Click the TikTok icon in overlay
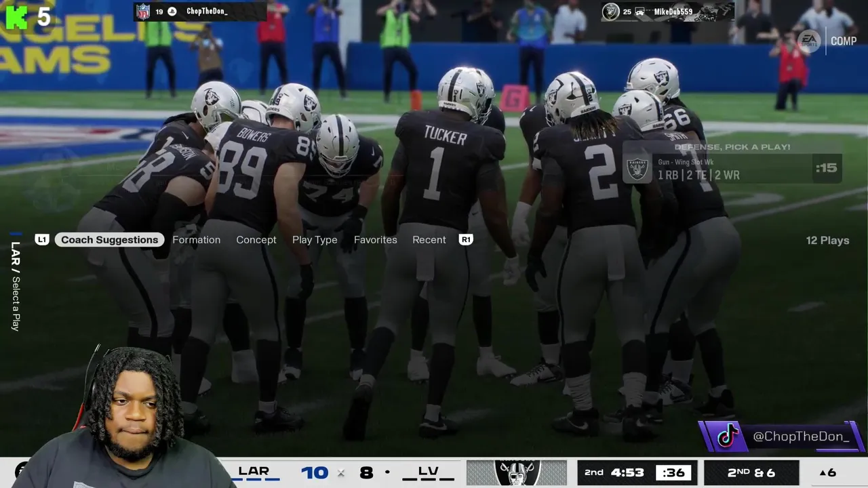This screenshot has width=868, height=488. 729,437
